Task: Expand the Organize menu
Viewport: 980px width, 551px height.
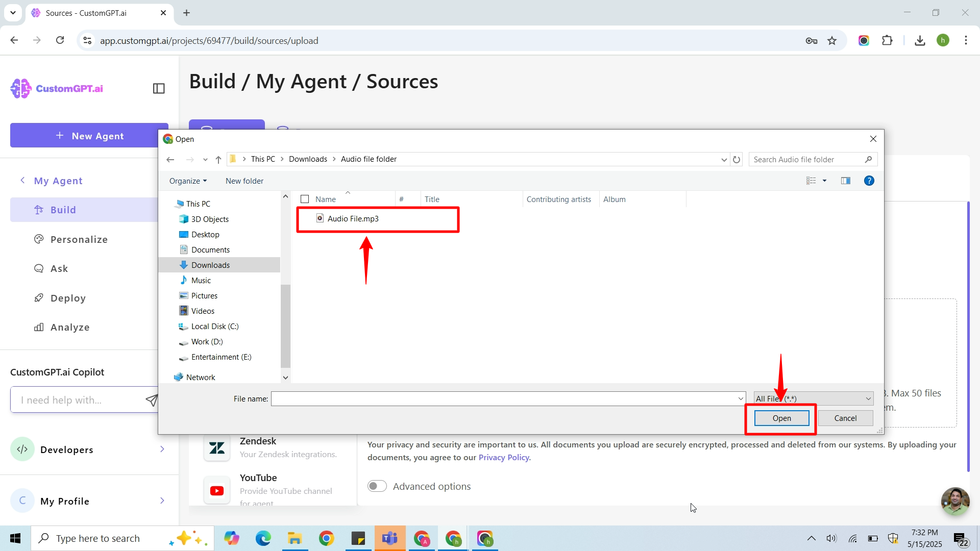Action: coord(188,181)
